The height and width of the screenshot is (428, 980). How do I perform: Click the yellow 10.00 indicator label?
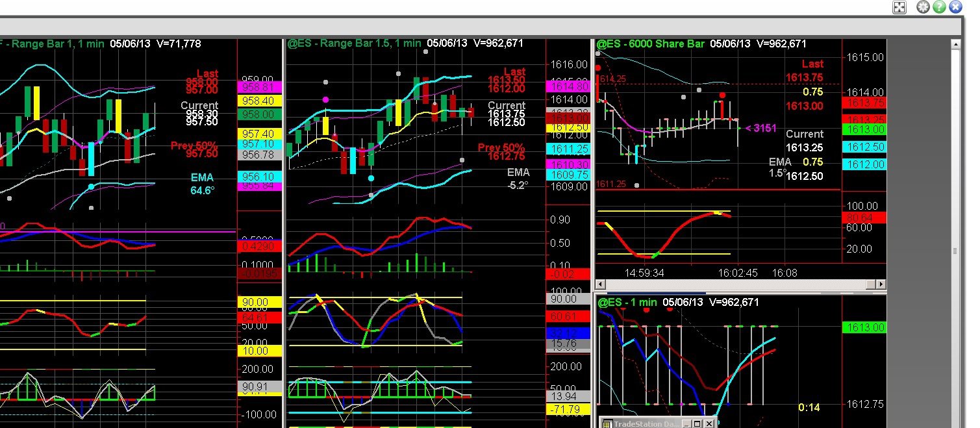click(x=260, y=351)
